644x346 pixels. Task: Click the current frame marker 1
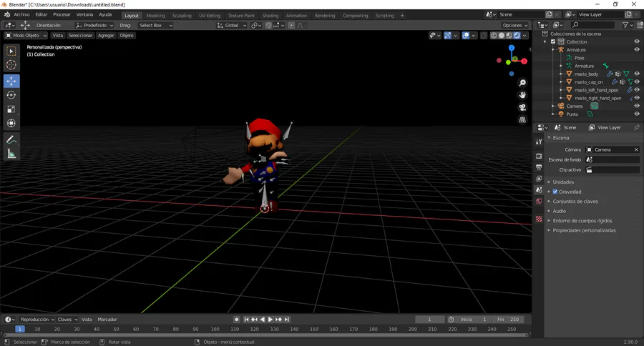point(20,329)
